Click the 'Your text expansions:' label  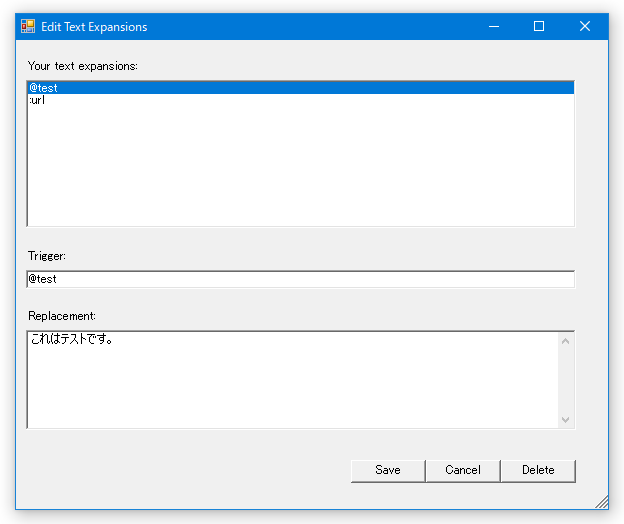(x=83, y=66)
